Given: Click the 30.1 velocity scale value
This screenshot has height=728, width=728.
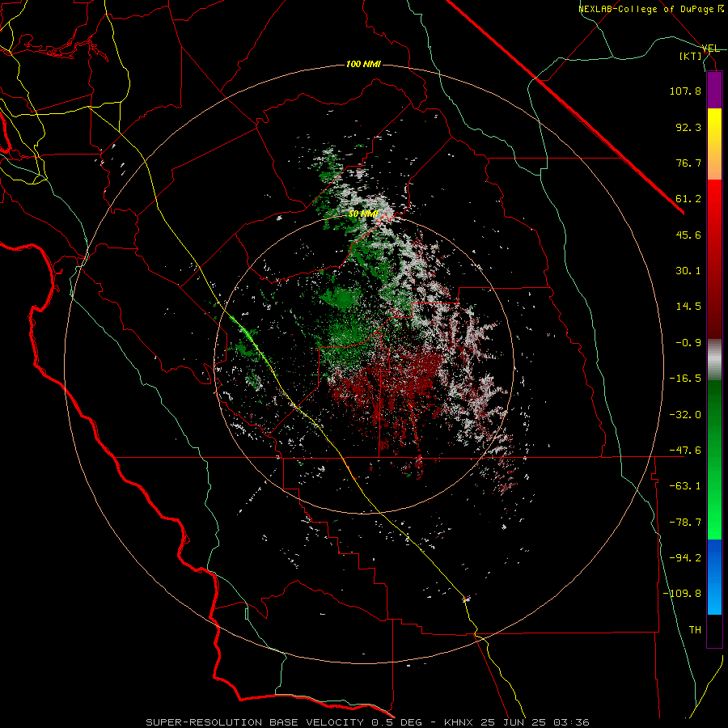Looking at the screenshot, I should (688, 271).
